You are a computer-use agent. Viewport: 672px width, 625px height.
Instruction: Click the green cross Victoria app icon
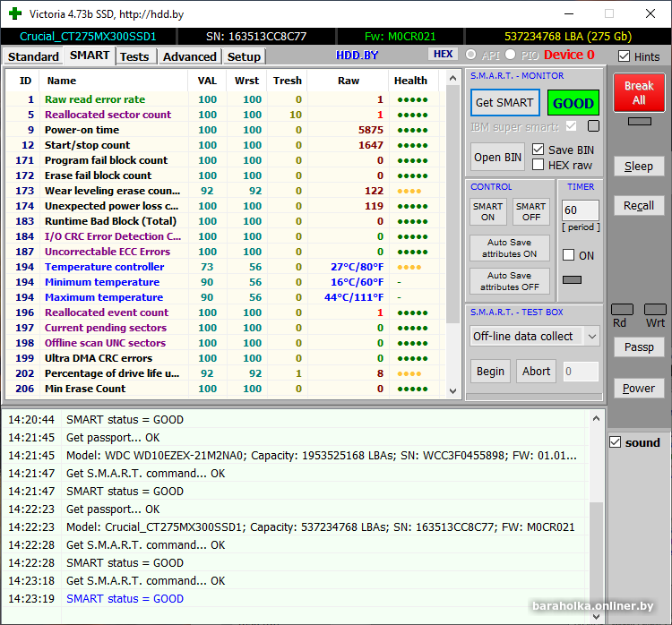[15, 13]
